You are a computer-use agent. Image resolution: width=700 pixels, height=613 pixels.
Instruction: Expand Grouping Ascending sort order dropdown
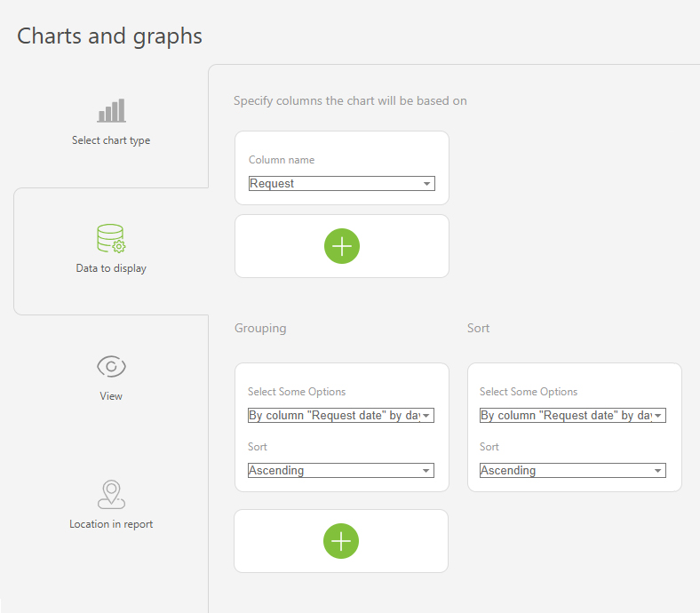tap(341, 470)
